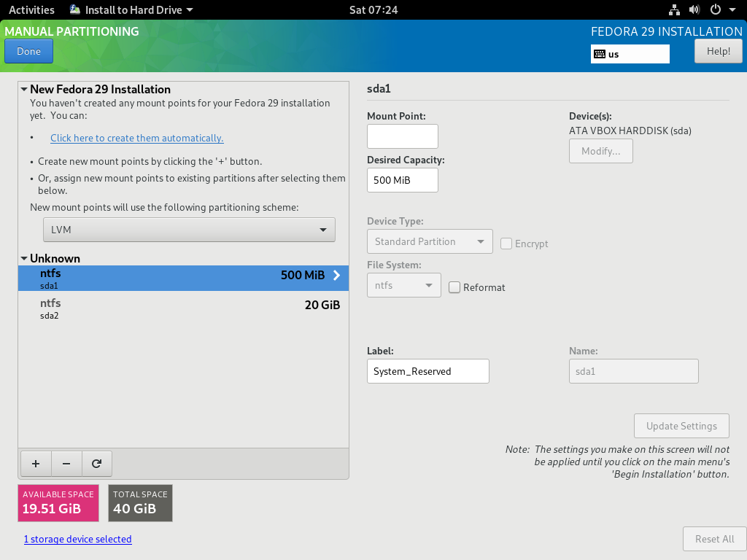Click the Name field showing sda1
The width and height of the screenshot is (747, 560).
634,371
